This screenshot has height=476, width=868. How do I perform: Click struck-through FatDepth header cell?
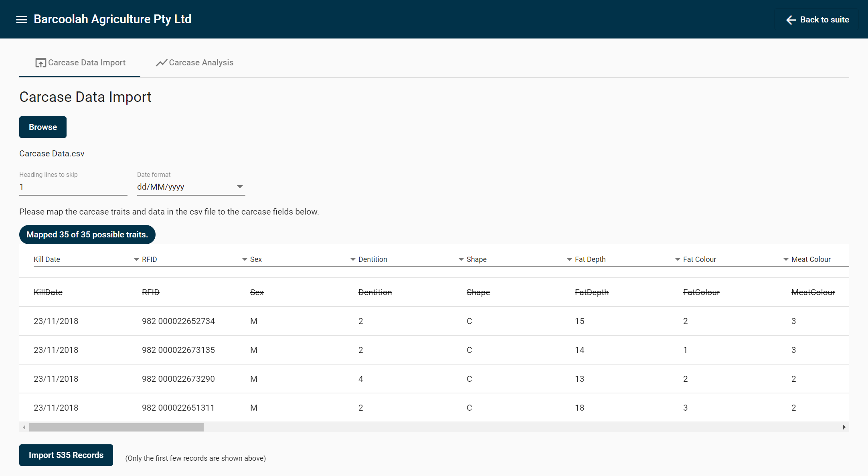point(592,292)
